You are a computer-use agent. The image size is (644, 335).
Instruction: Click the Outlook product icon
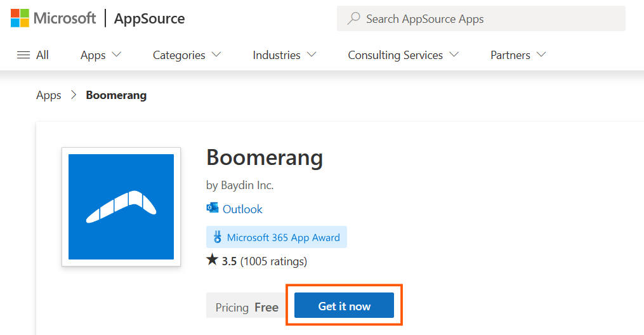pos(213,209)
